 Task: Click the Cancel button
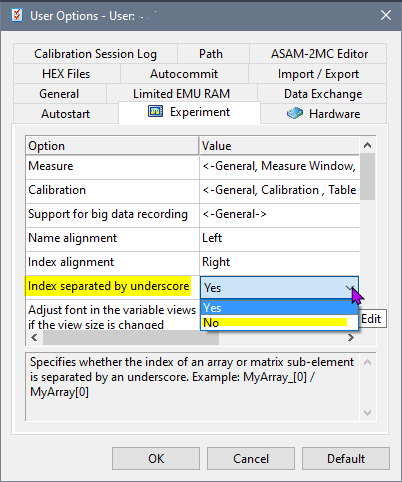tap(251, 459)
